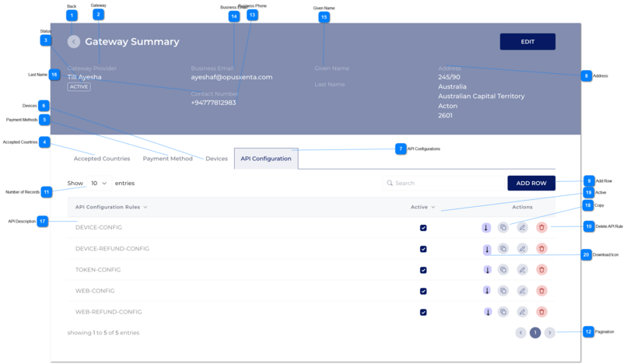Click the ADD ROW button
The width and height of the screenshot is (627, 364).
click(x=531, y=184)
